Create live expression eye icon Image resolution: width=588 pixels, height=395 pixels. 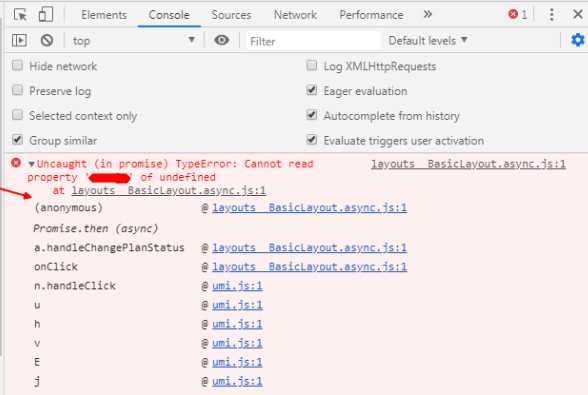click(x=222, y=40)
